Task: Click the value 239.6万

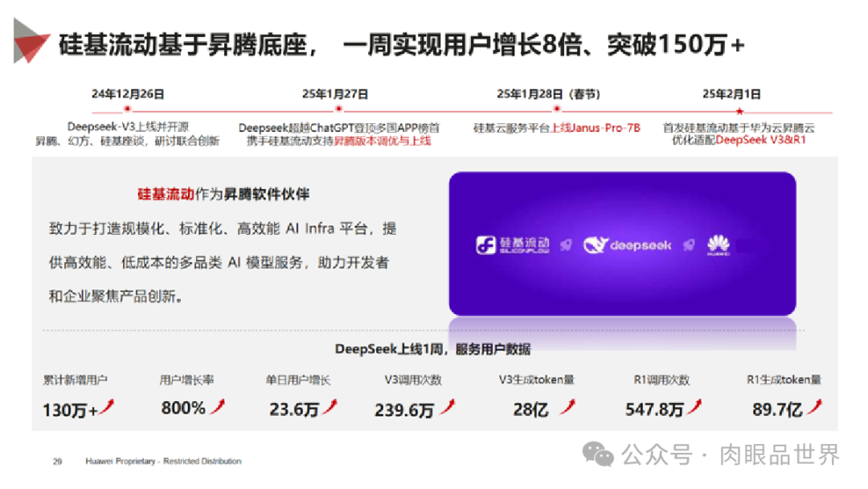Action: pos(404,410)
